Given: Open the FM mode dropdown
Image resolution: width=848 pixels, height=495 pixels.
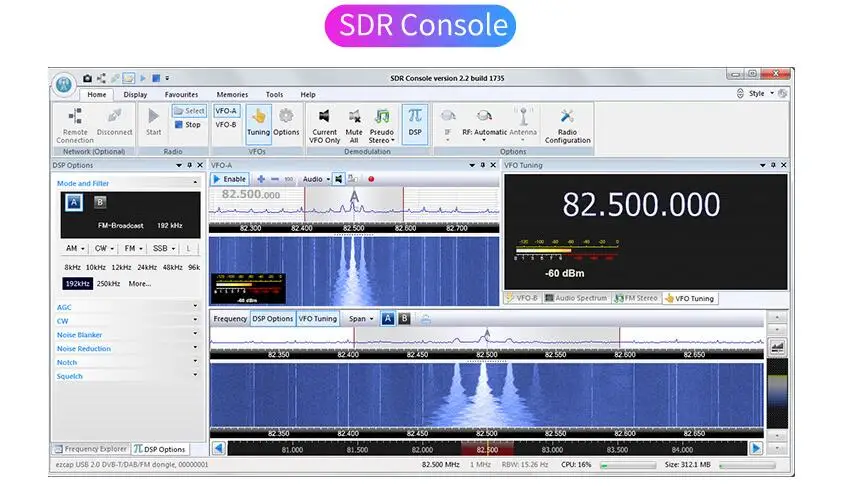Looking at the screenshot, I should click(x=133, y=248).
